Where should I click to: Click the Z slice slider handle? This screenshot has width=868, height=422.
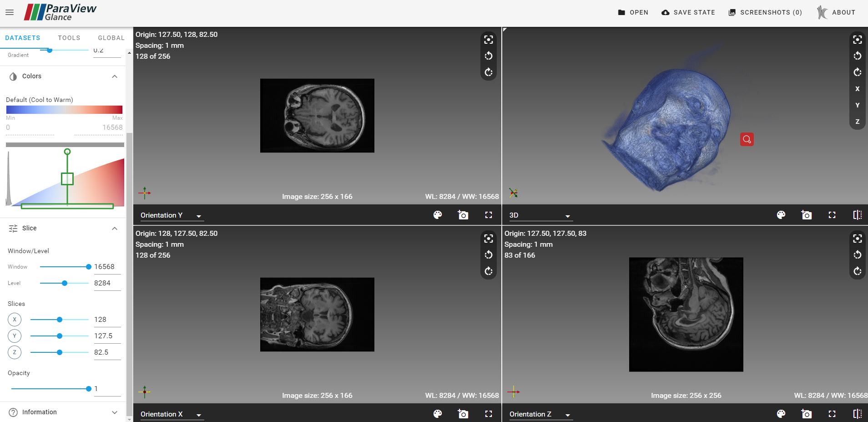click(60, 352)
